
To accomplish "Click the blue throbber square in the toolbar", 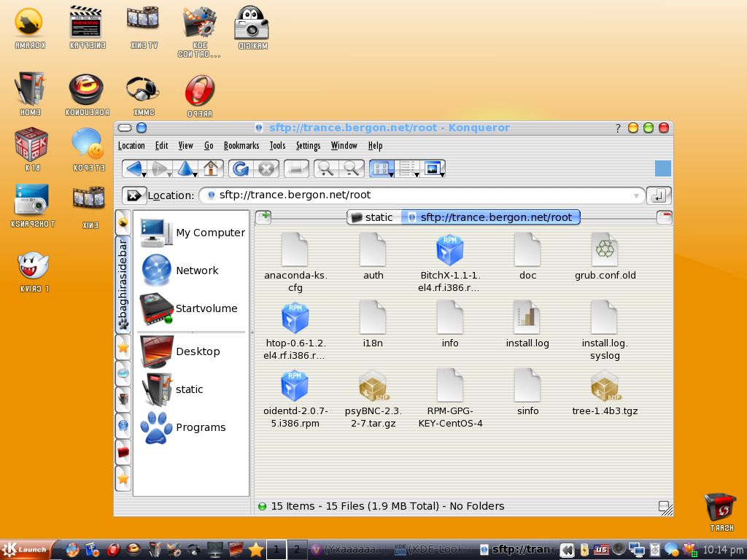I will [662, 168].
